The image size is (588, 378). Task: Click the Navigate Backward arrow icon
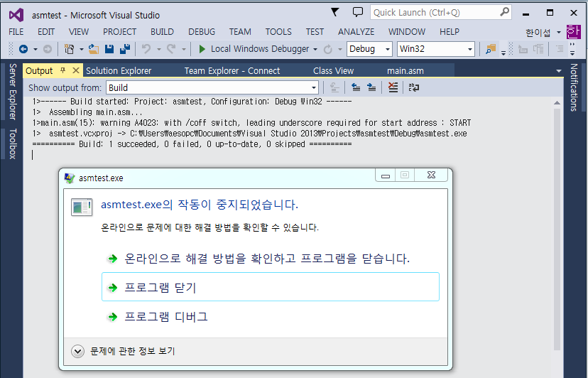(23, 49)
